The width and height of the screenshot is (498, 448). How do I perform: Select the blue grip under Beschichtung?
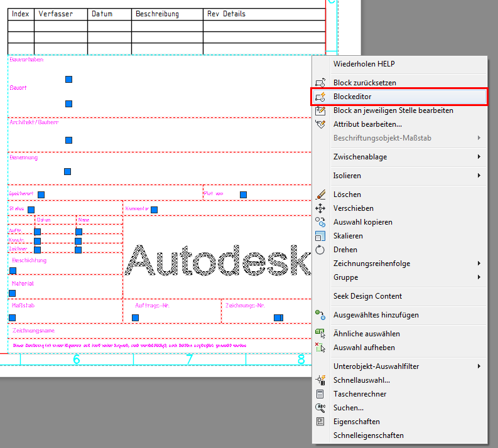[x=13, y=270]
